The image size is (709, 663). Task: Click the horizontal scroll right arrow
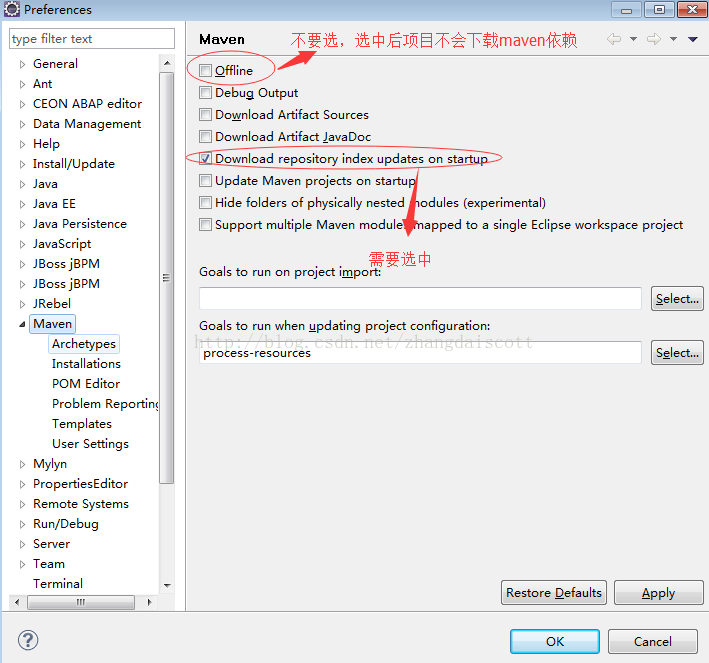point(149,602)
